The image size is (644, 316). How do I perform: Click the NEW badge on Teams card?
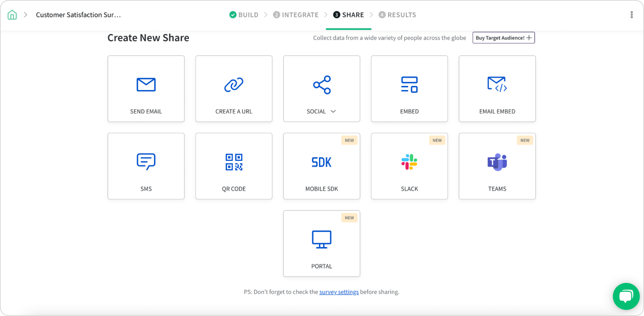[525, 140]
